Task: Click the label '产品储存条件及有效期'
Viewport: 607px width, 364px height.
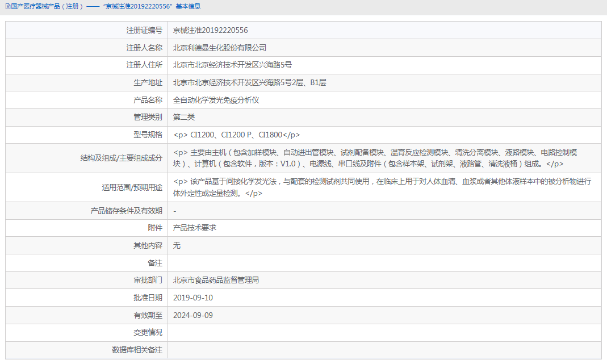Action: coord(126,211)
